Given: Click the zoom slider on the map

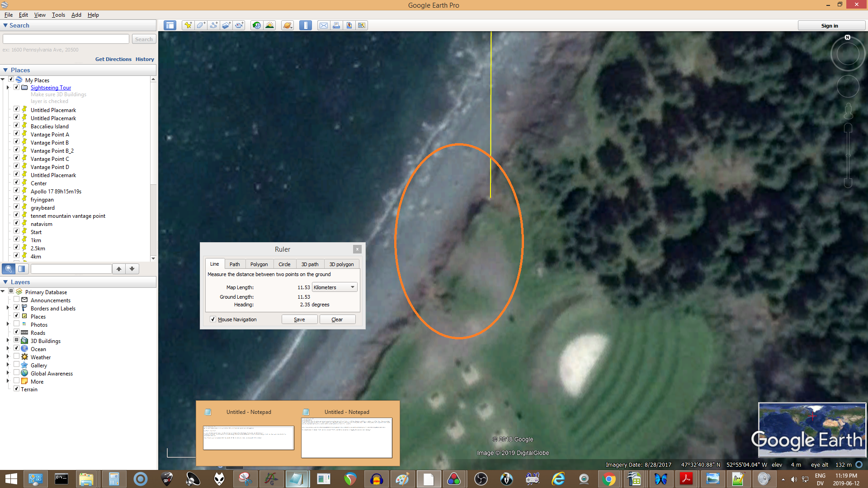Looking at the screenshot, I should pos(848,155).
